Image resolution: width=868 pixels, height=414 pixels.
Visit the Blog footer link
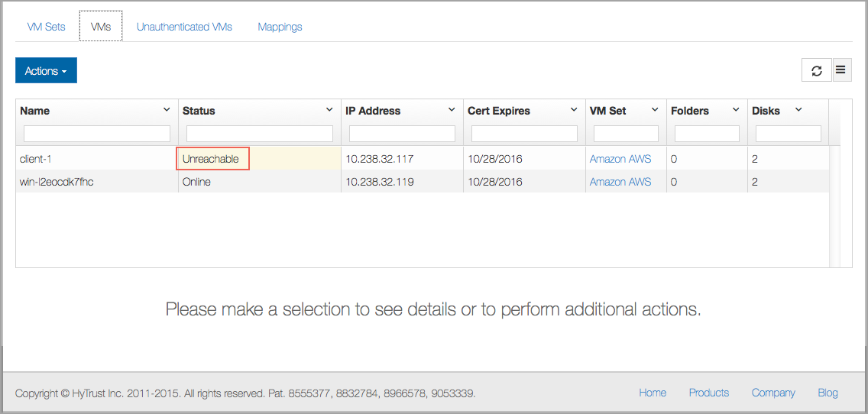pyautogui.click(x=828, y=393)
